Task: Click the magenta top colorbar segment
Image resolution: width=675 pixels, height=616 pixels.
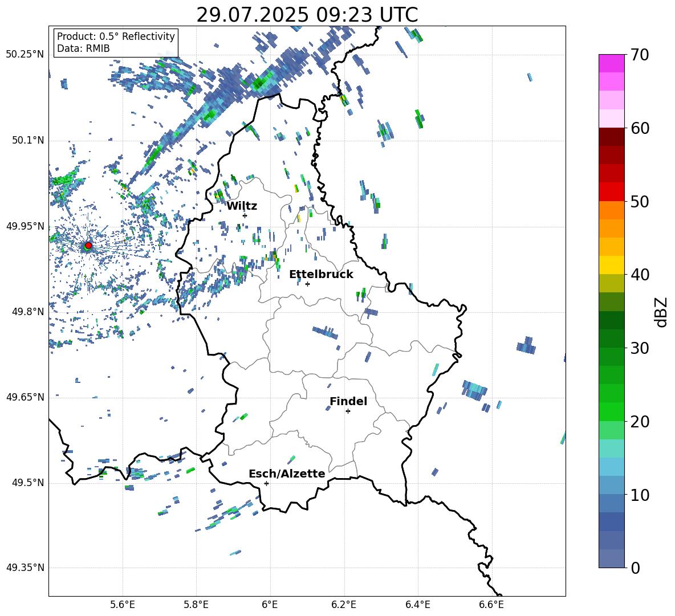Action: click(x=611, y=64)
